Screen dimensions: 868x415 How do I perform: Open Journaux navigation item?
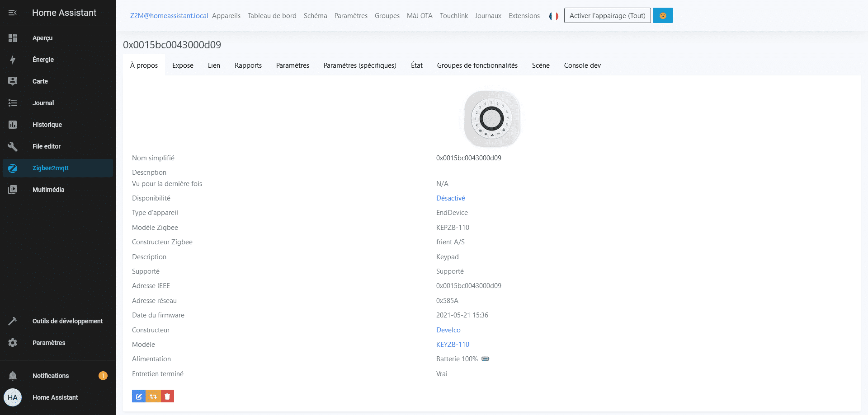click(488, 16)
